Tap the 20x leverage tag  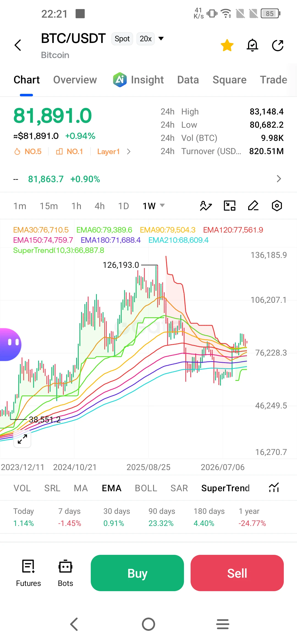pos(145,39)
